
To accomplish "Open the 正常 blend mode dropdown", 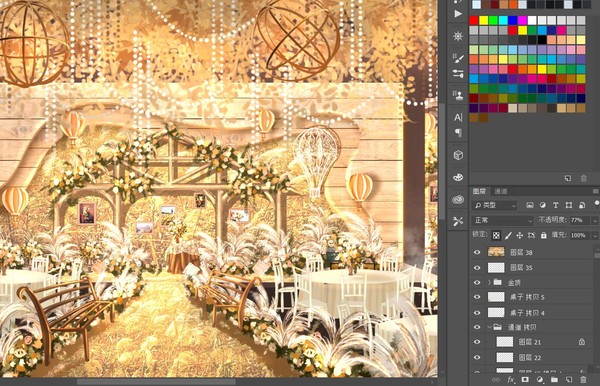I will [x=502, y=220].
